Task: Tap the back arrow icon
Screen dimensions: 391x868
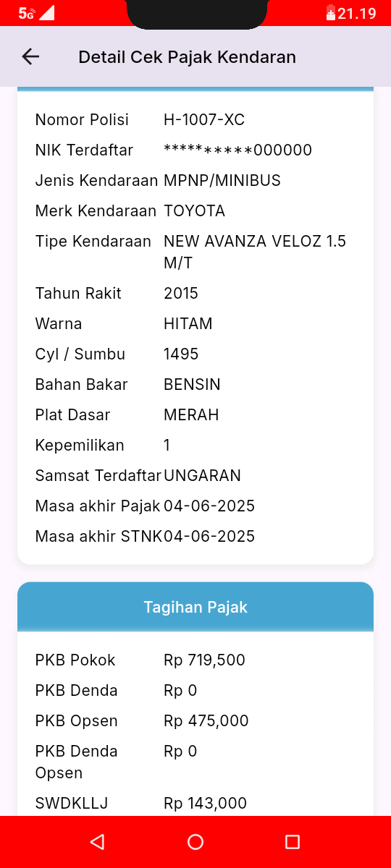Action: [x=30, y=56]
